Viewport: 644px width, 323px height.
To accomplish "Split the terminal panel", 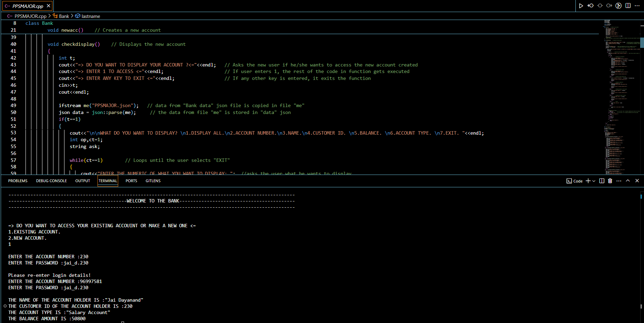I will pyautogui.click(x=602, y=181).
